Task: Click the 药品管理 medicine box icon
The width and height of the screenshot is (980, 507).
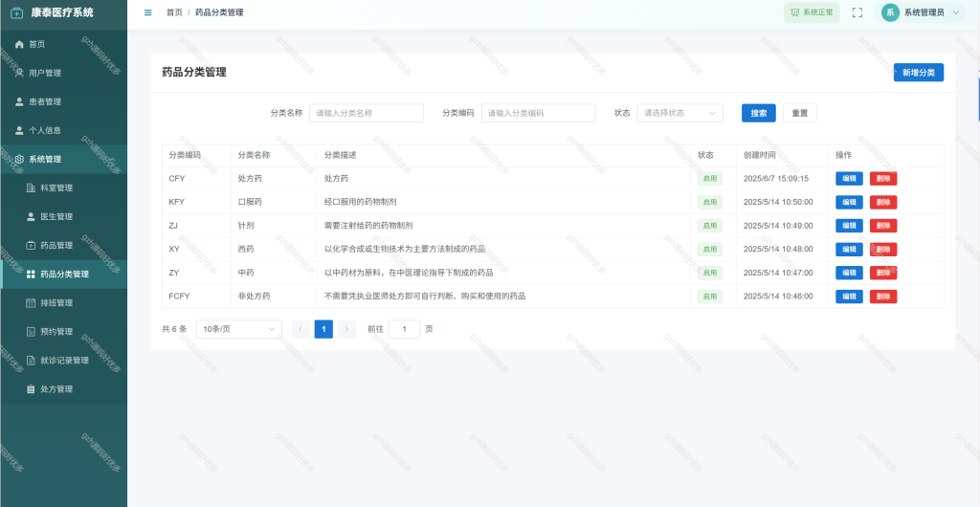Action: pyautogui.click(x=31, y=246)
